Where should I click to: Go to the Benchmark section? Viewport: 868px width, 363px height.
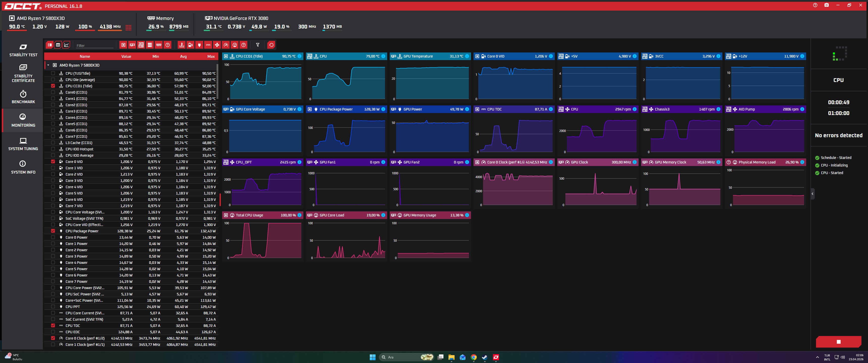coord(23,97)
